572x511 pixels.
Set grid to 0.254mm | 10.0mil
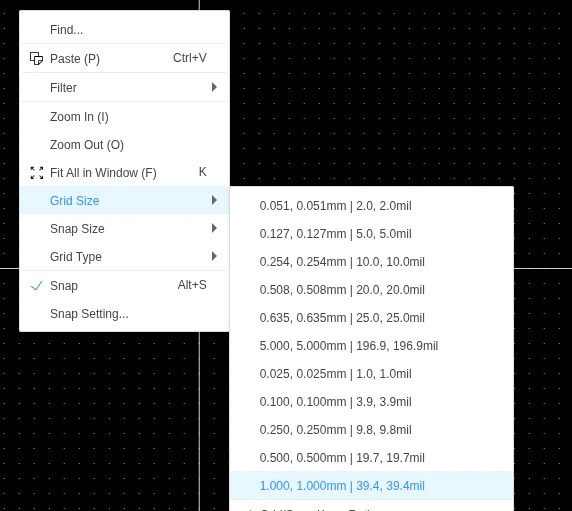pos(372,262)
